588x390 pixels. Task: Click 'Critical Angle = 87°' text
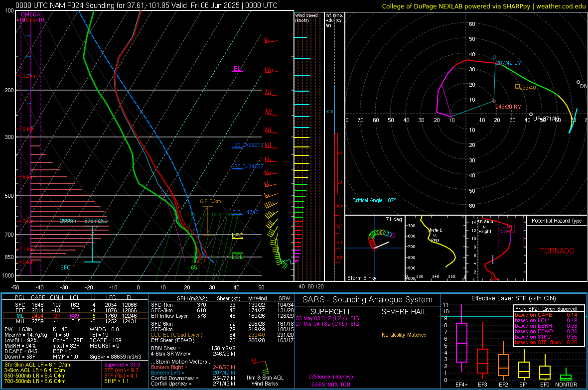(x=374, y=200)
